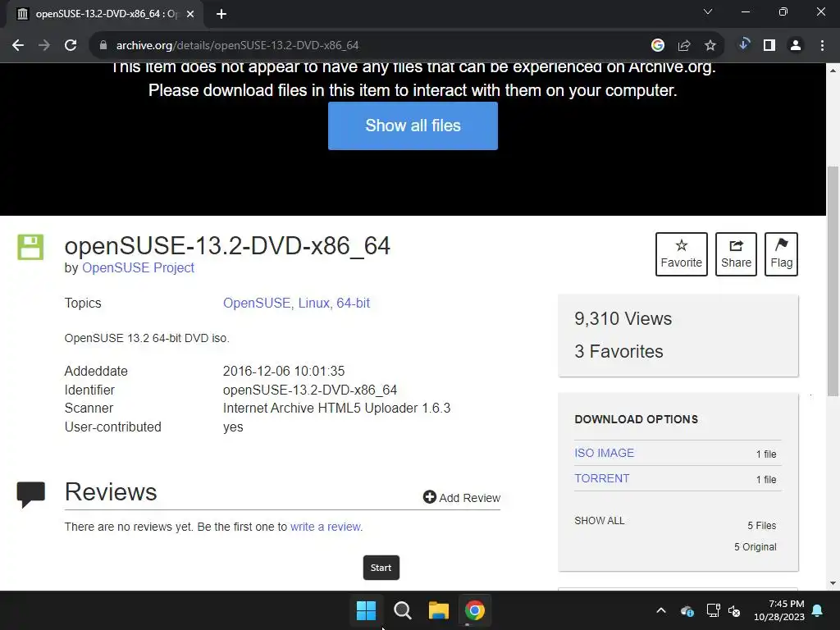Open the notification bell

[818, 610]
